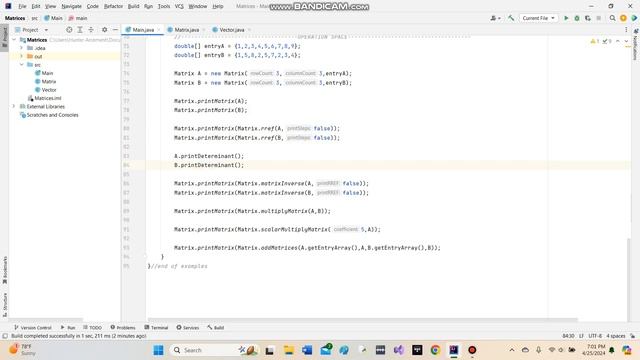The width and height of the screenshot is (640, 360).
Task: Start debugging with the bug icon
Action: (577, 18)
